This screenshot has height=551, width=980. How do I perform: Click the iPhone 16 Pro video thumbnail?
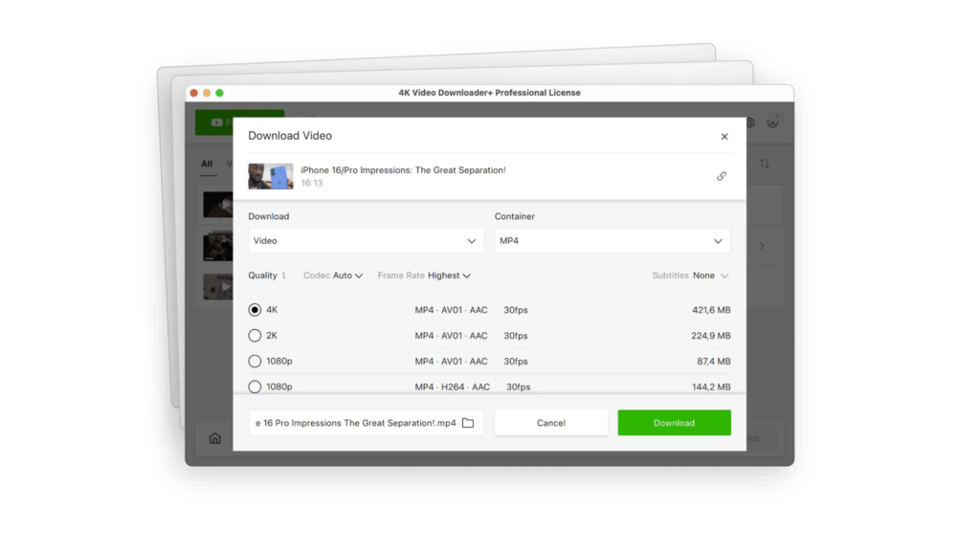[270, 176]
